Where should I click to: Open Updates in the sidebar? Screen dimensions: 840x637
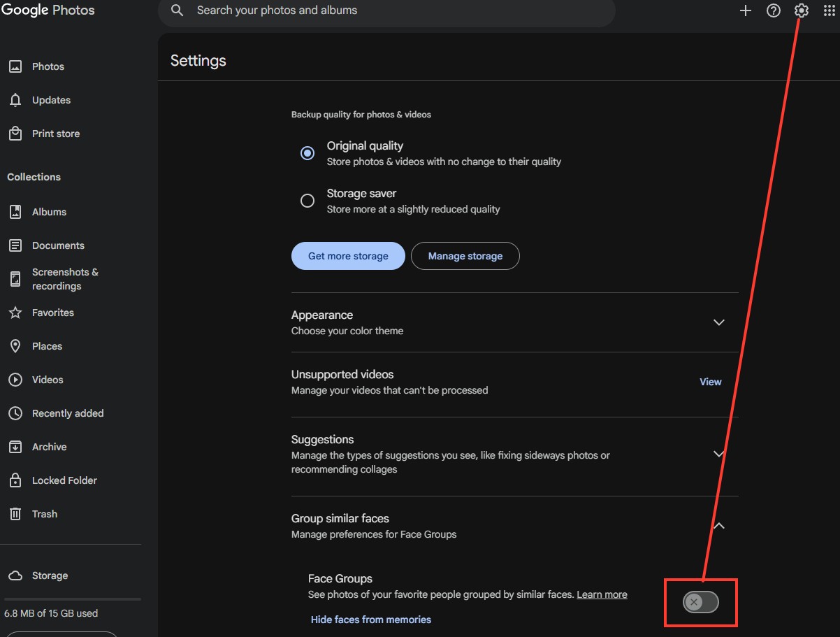coord(51,100)
